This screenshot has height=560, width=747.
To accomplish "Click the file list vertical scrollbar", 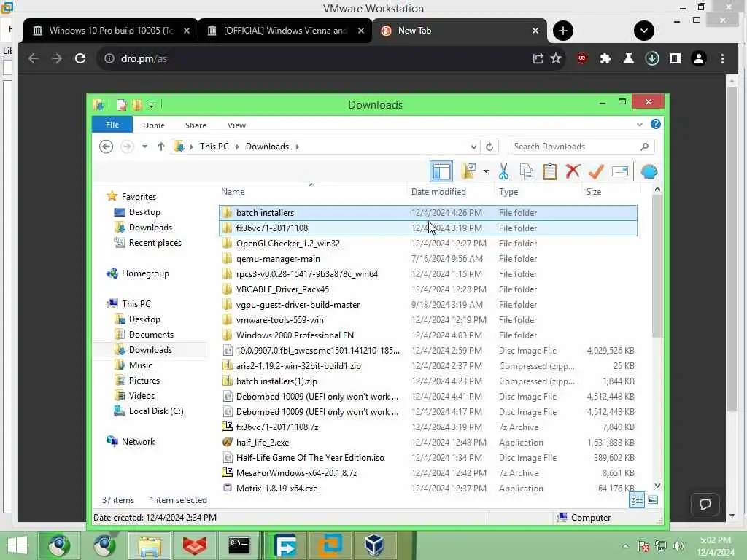I will [657, 267].
